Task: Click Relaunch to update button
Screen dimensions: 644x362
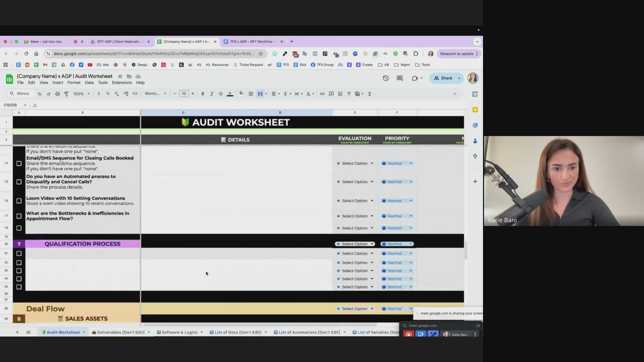Action: (x=457, y=54)
